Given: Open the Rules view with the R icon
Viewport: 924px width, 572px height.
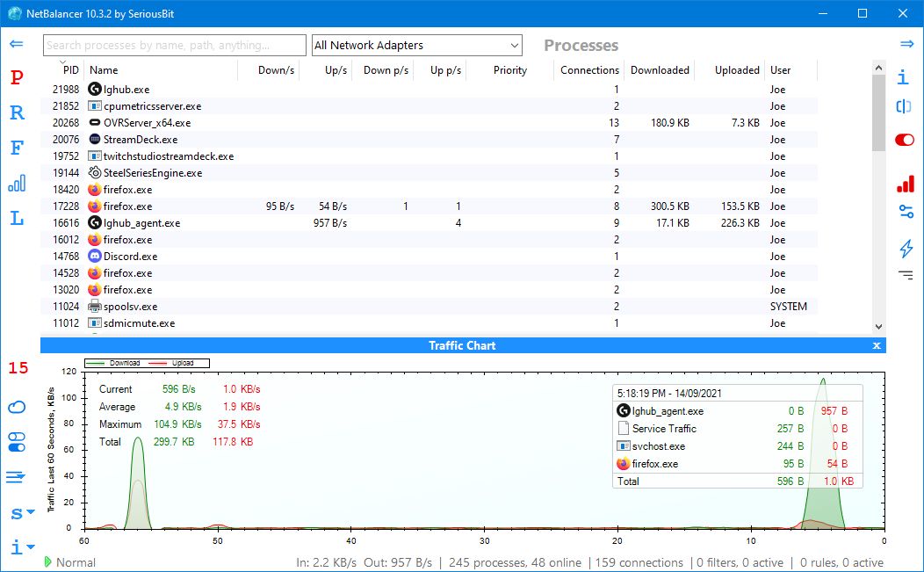Looking at the screenshot, I should point(16,112).
